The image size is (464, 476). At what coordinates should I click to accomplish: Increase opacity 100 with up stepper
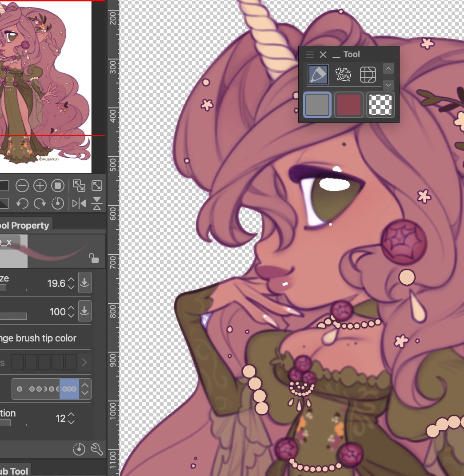[71, 308]
